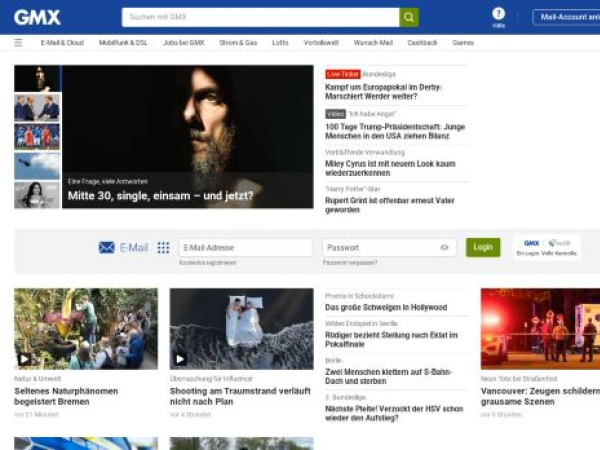Open 100 Tage Trump-Präsidentschaft article
Screen dimensions: 600x450
[395, 131]
